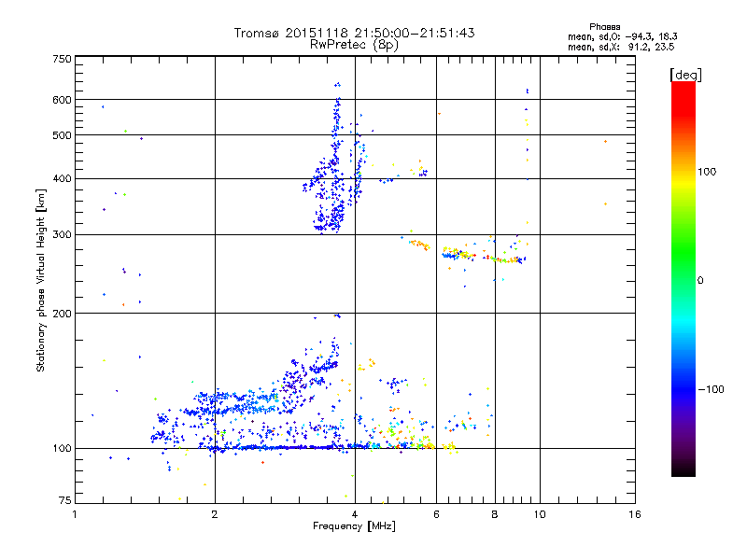747x560 pixels.
Task: Click the plot title 'Tromsø 20151118 21:50:00-21:51:43'
Action: pyautogui.click(x=354, y=33)
